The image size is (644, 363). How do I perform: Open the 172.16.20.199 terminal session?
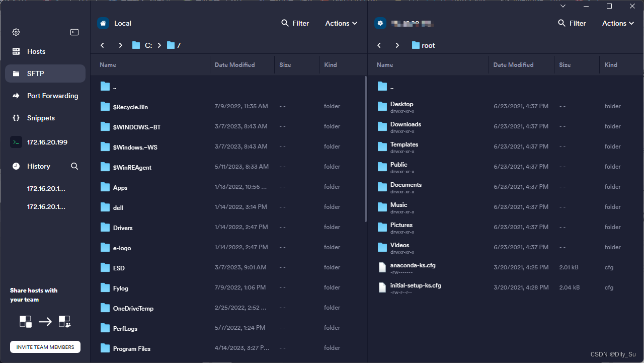pyautogui.click(x=45, y=142)
